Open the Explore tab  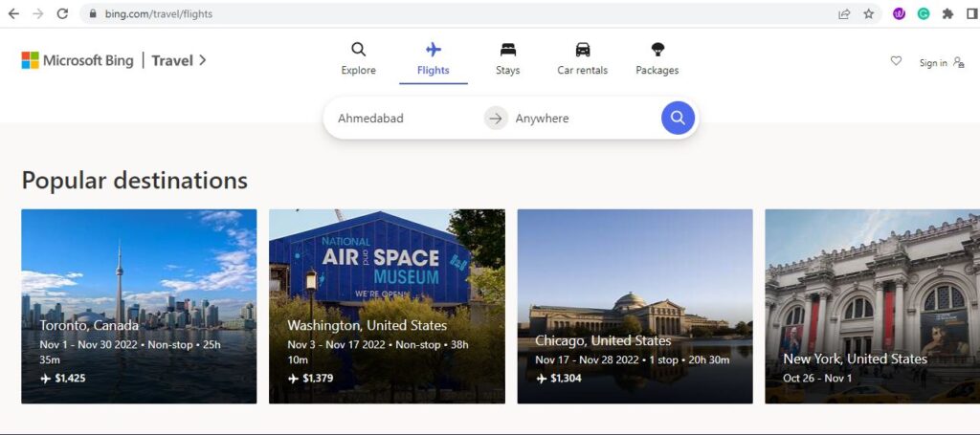(358, 58)
